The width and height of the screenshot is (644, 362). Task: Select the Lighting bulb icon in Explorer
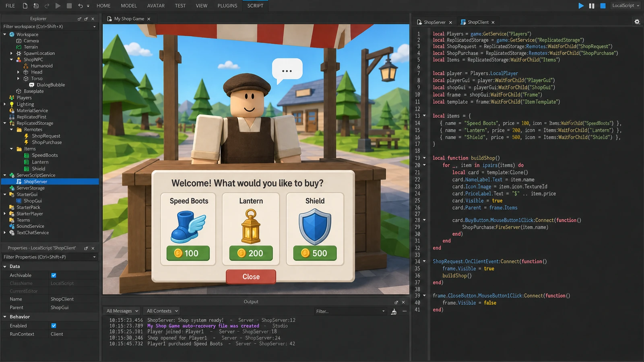pyautogui.click(x=12, y=104)
